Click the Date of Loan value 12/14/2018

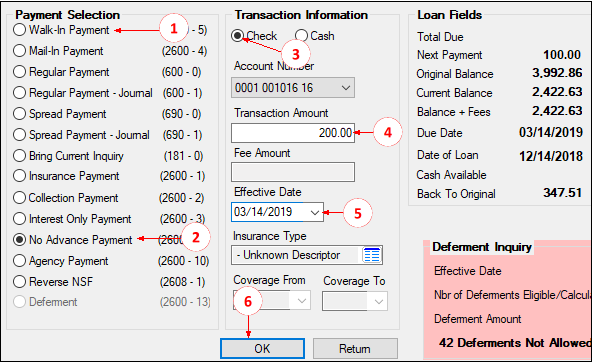click(551, 156)
